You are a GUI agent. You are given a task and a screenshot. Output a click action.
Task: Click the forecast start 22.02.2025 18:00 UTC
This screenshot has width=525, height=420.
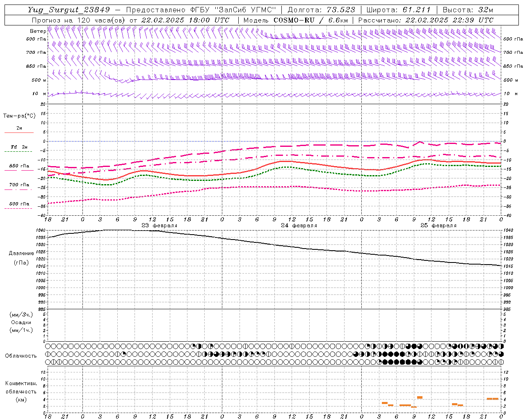coord(185,20)
